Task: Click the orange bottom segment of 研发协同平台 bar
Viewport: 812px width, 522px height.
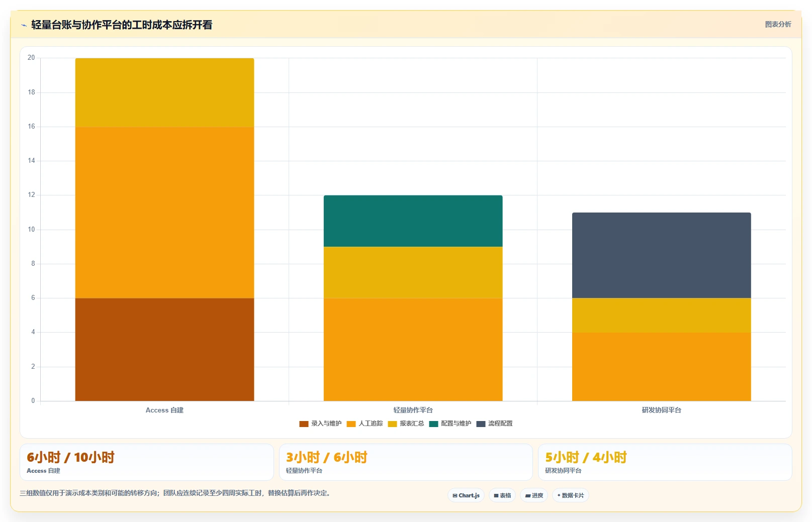Action: tap(661, 367)
